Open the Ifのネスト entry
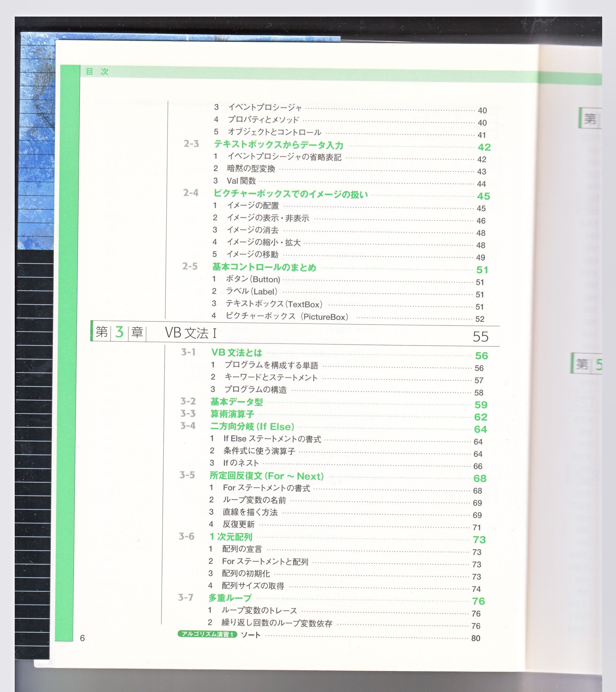This screenshot has height=692, width=616. coord(241,463)
